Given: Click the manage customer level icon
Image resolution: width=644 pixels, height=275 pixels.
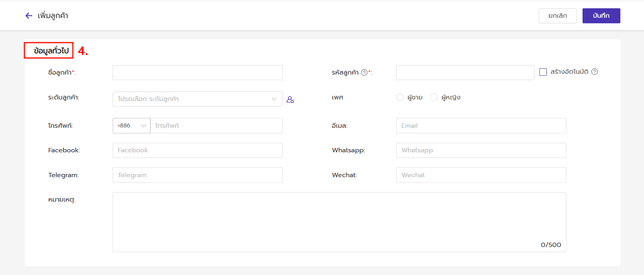Looking at the screenshot, I should pyautogui.click(x=290, y=100).
